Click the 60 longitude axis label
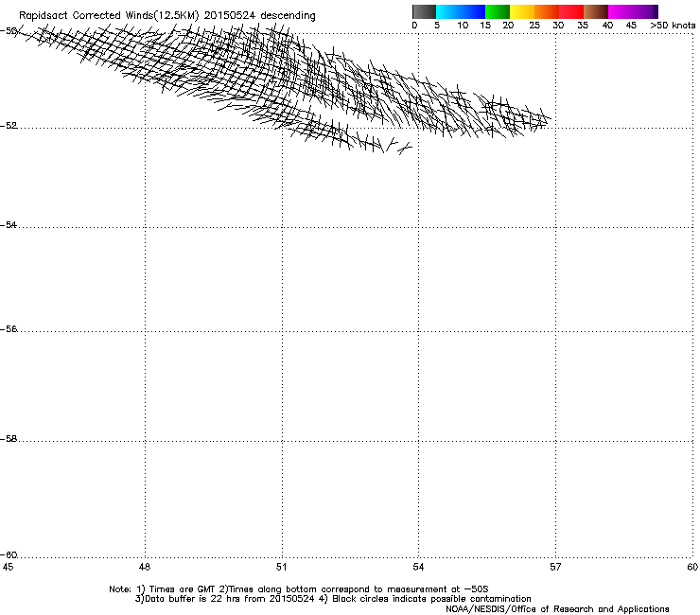The width and height of the screenshot is (700, 615). click(x=692, y=567)
